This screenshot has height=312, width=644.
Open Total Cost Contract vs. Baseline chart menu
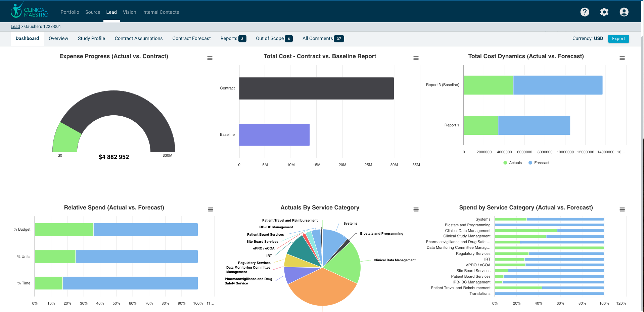416,58
